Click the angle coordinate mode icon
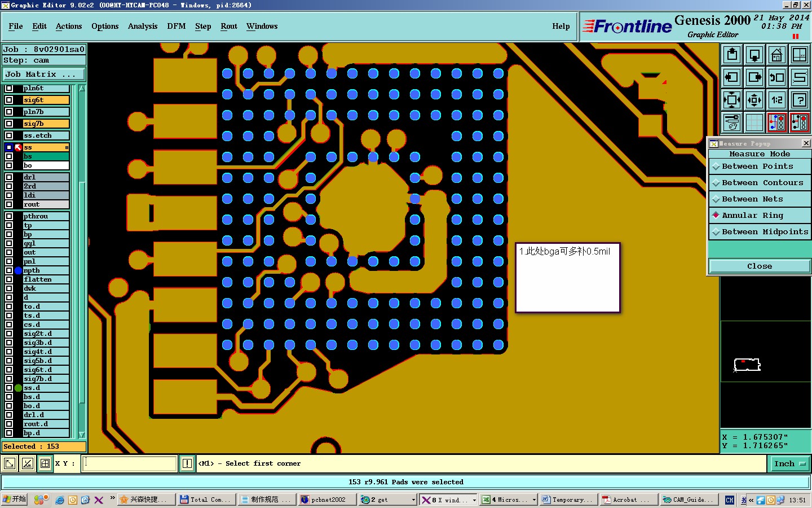This screenshot has width=812, height=508. tap(27, 463)
